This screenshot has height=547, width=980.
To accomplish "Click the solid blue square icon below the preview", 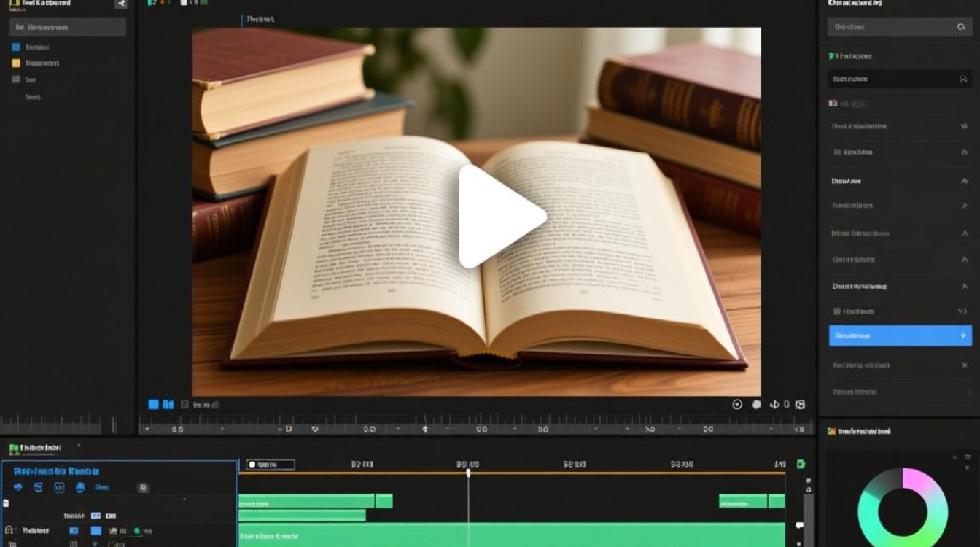I will click(154, 404).
